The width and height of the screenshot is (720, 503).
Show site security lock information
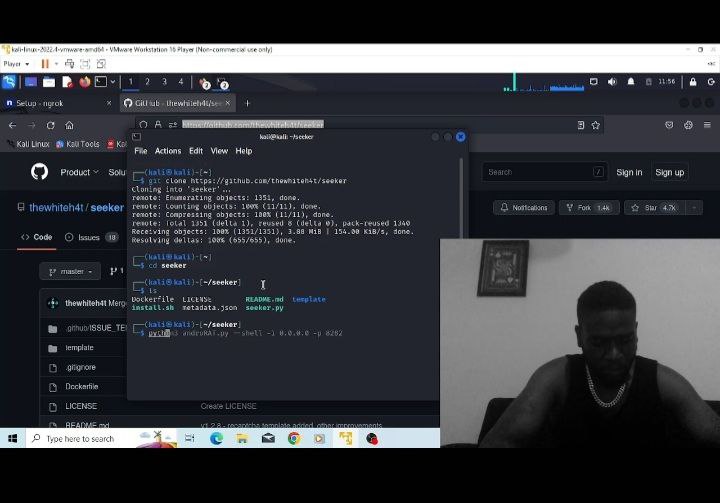158,124
